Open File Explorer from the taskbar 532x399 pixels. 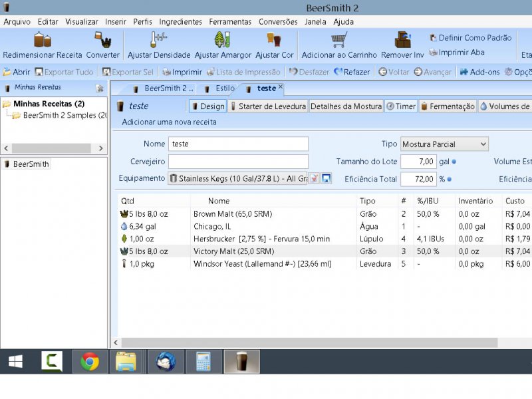tap(126, 362)
